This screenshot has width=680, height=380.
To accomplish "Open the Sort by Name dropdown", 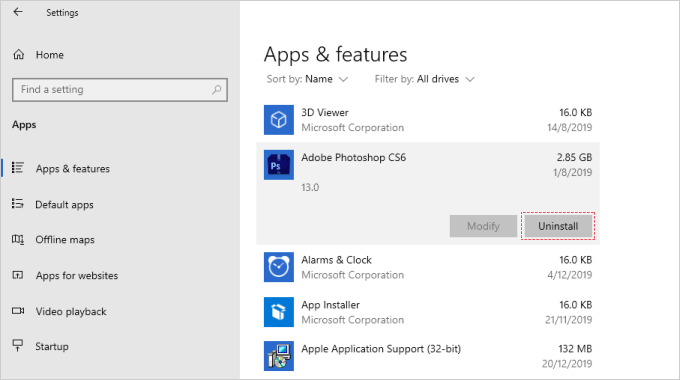I will coord(307,79).
